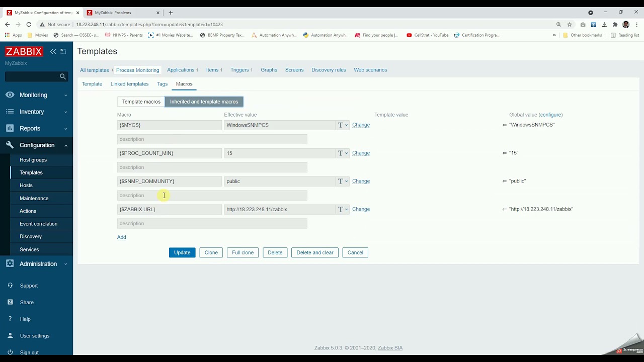Click the Sign out power icon
This screenshot has width=644, height=362.
[10, 352]
